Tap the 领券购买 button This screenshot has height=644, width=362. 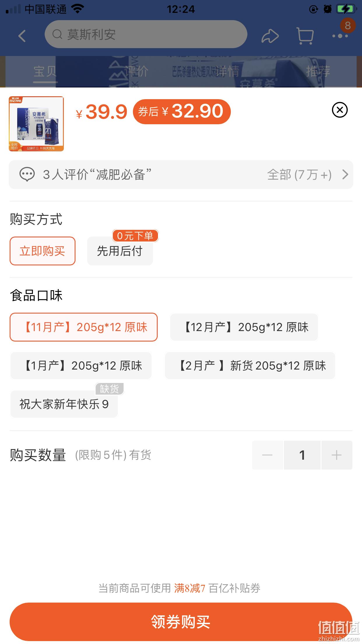(181, 622)
